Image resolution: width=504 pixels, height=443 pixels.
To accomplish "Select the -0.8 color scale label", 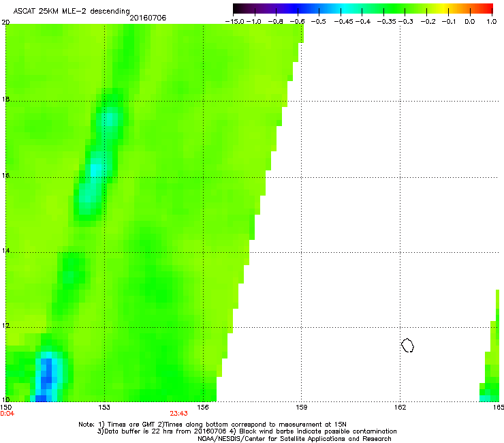I will 275,22.
